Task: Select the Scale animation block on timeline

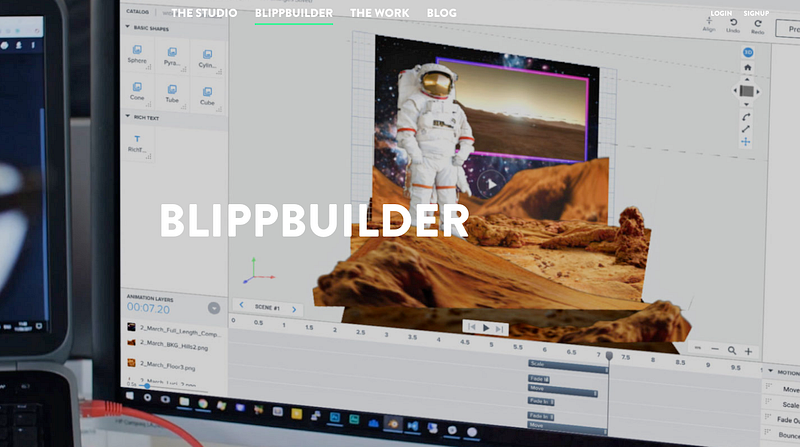Action: tap(568, 366)
